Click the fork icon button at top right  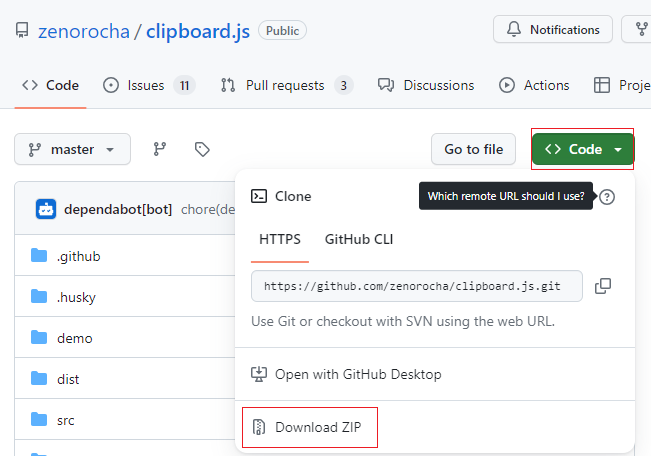point(641,29)
